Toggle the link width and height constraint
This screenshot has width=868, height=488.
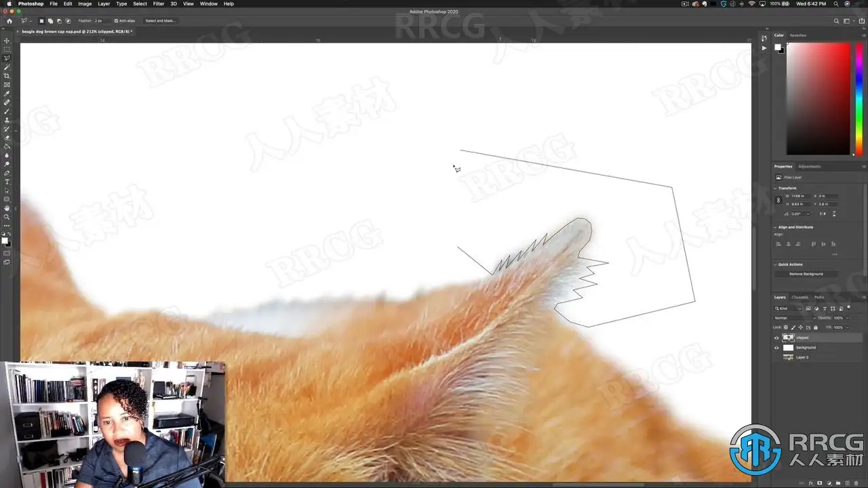coord(778,200)
